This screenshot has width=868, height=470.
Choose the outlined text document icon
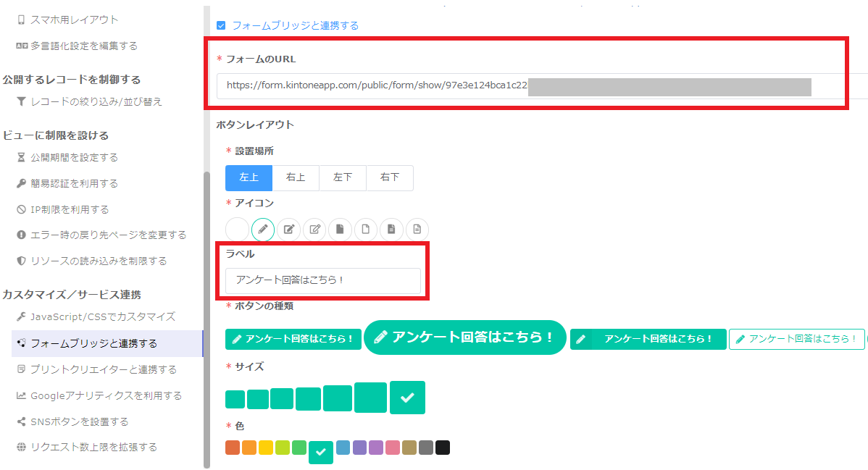(x=417, y=230)
